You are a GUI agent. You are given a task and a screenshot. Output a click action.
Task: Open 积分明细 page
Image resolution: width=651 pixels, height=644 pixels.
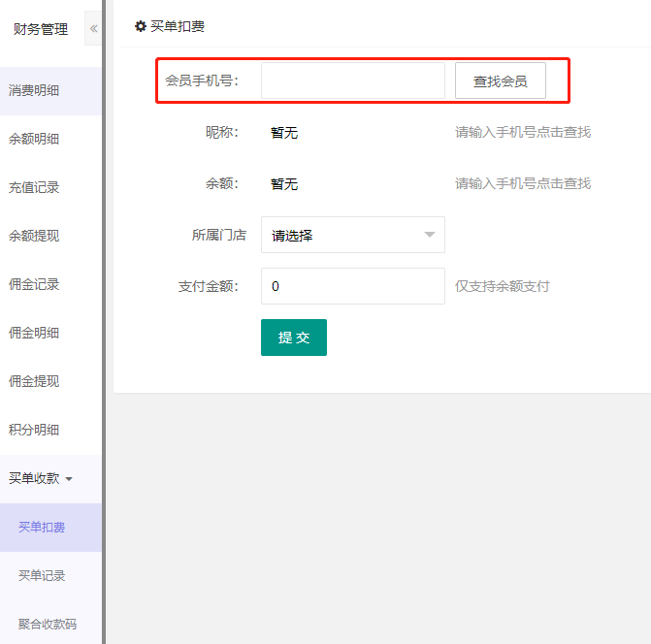point(35,430)
